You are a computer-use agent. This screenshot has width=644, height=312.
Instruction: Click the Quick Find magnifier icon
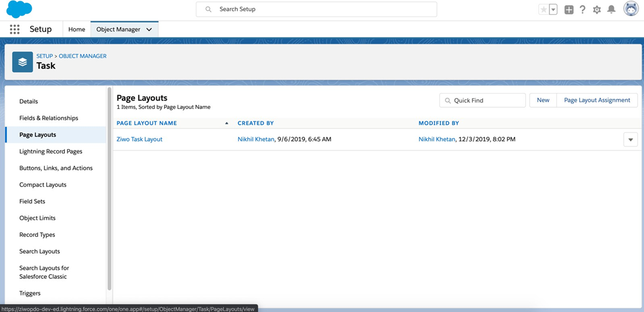coord(448,100)
